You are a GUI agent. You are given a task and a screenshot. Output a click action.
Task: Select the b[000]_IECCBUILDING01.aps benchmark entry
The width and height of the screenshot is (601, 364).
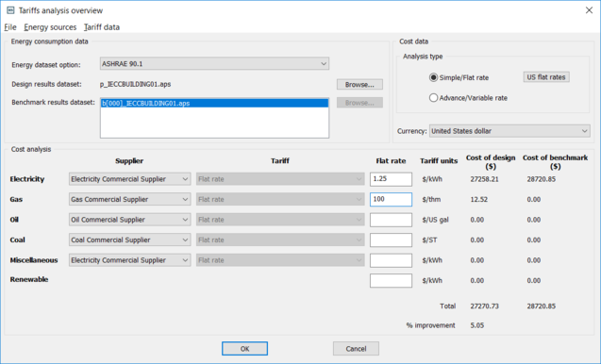tap(215, 103)
